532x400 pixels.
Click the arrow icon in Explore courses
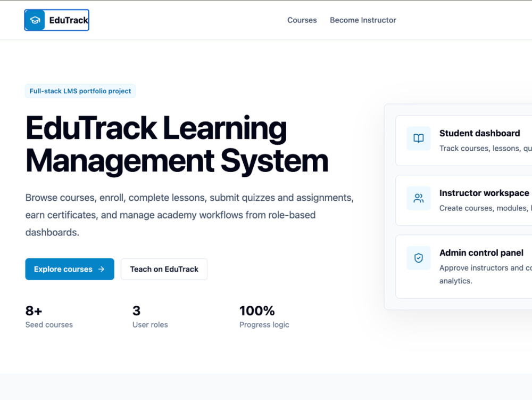pyautogui.click(x=101, y=270)
